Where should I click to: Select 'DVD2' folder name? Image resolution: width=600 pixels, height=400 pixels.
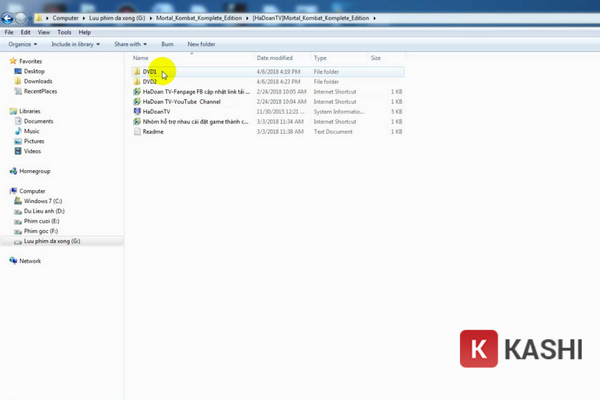click(150, 82)
